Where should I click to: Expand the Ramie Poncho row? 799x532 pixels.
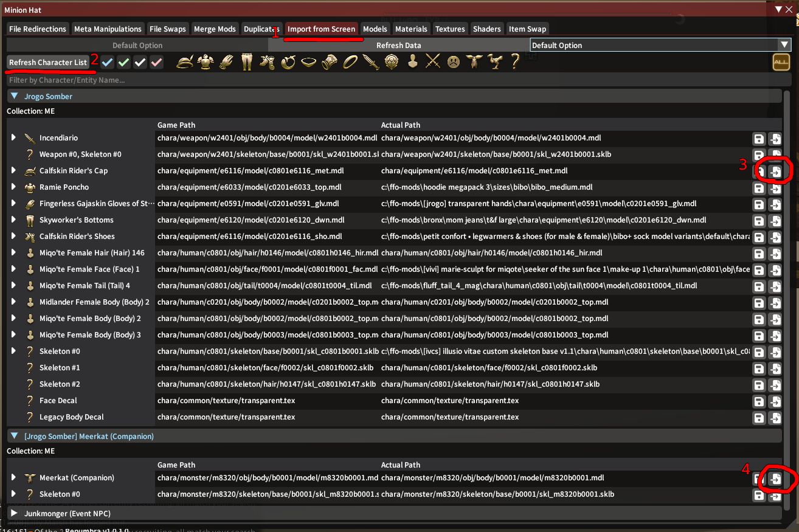(x=13, y=187)
